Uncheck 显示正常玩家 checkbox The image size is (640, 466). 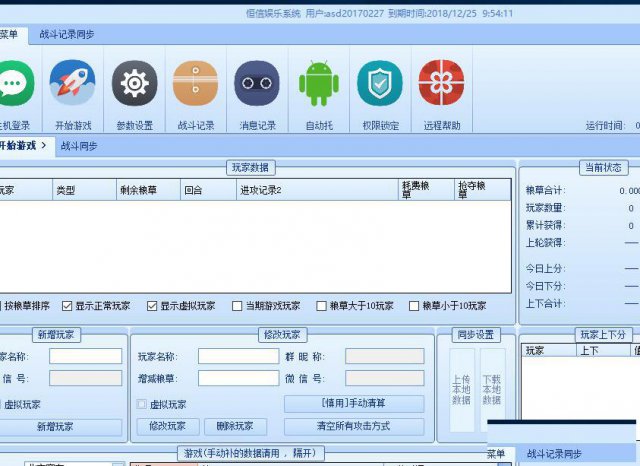pos(67,306)
